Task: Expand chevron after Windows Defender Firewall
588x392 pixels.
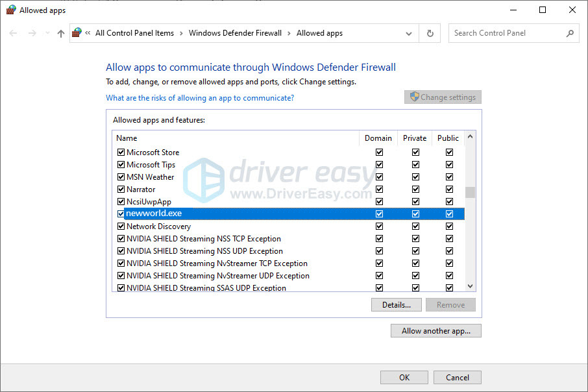Action: tap(289, 33)
